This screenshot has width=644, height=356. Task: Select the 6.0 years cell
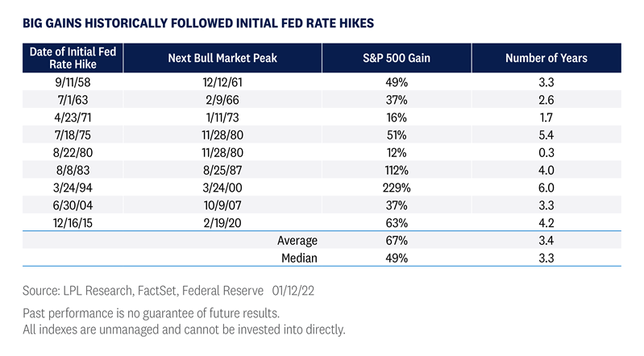point(546,188)
